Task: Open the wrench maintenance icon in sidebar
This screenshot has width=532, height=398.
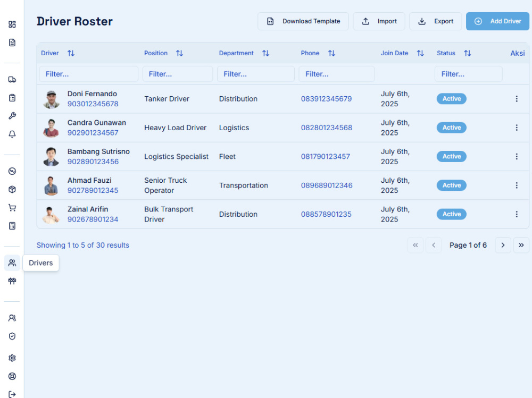Action: (x=12, y=116)
